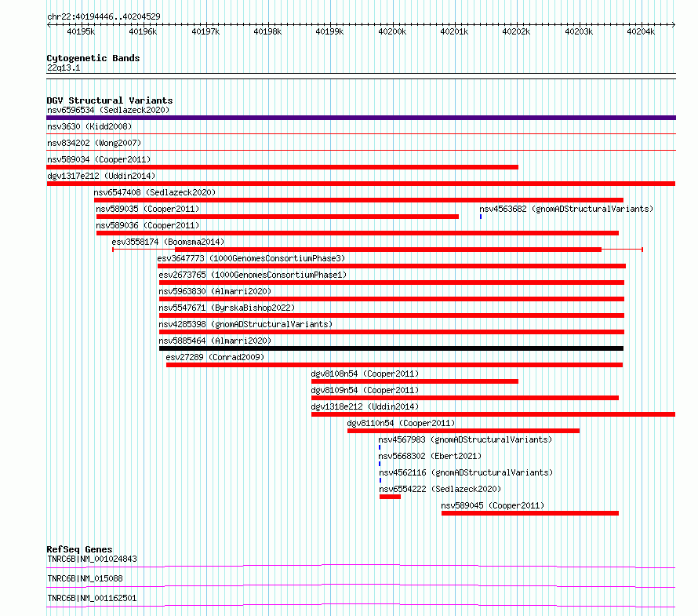This screenshot has height=616, width=698.
Task: Click nsv6547408 (Sedlazeck2020) label
Action: pos(155,192)
